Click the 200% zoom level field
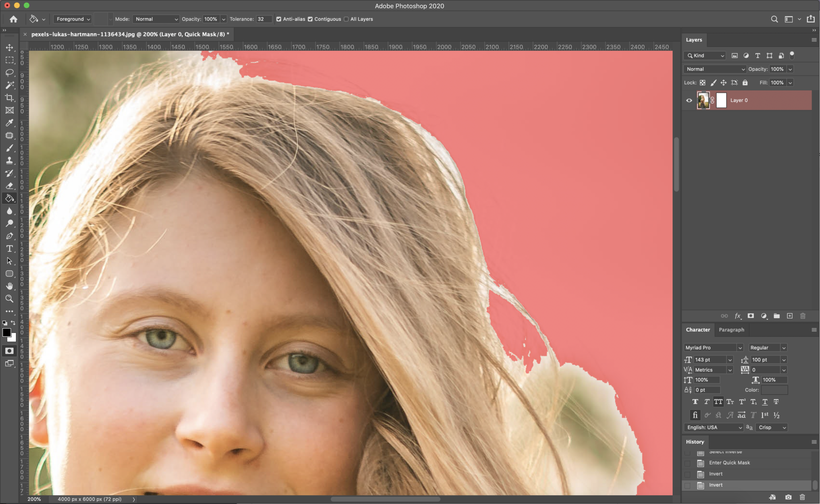 (34, 499)
